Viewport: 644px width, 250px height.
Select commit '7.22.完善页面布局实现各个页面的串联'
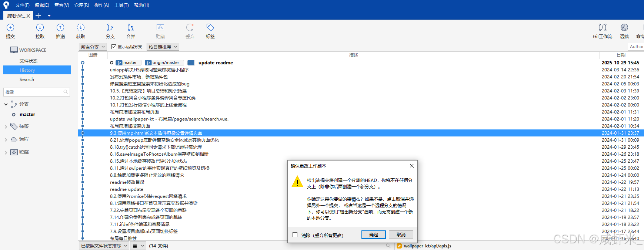click(183, 210)
